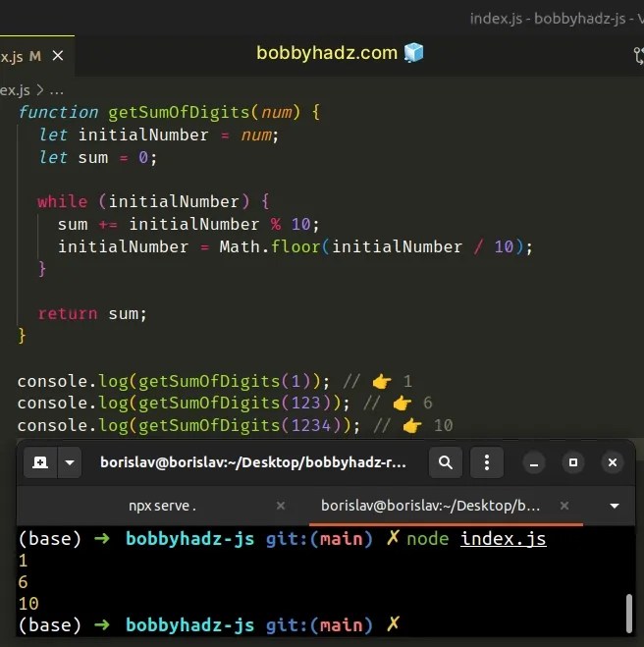The height and width of the screenshot is (647, 644).
Task: Open the terminal three-dot menu
Action: [487, 462]
